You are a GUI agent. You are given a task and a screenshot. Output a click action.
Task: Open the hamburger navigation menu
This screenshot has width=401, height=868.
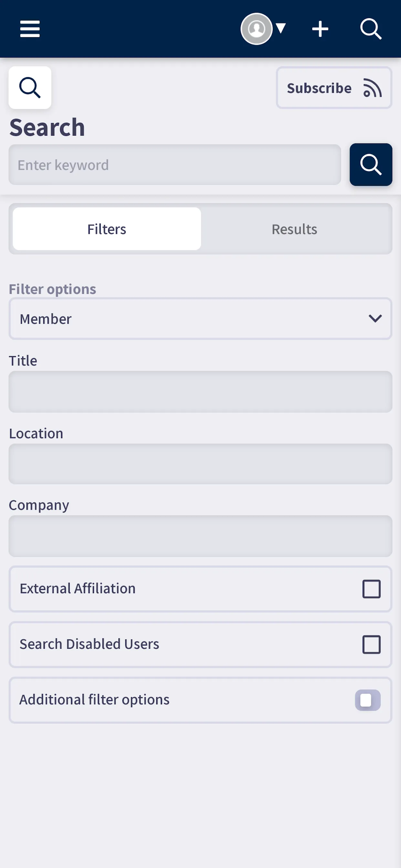[x=30, y=29]
